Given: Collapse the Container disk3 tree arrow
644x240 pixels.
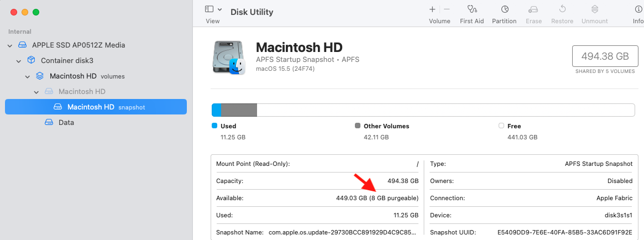Looking at the screenshot, I should [x=18, y=61].
